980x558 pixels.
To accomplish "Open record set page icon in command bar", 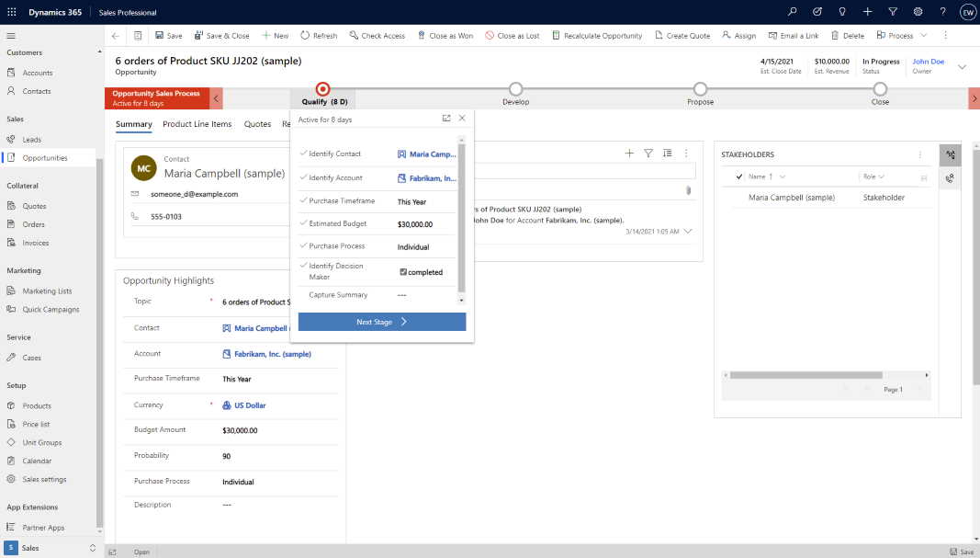I will (138, 36).
